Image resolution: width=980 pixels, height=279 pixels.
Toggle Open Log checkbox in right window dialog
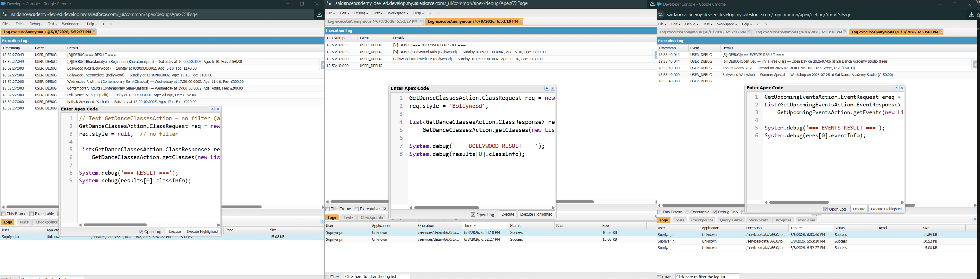pyautogui.click(x=826, y=209)
